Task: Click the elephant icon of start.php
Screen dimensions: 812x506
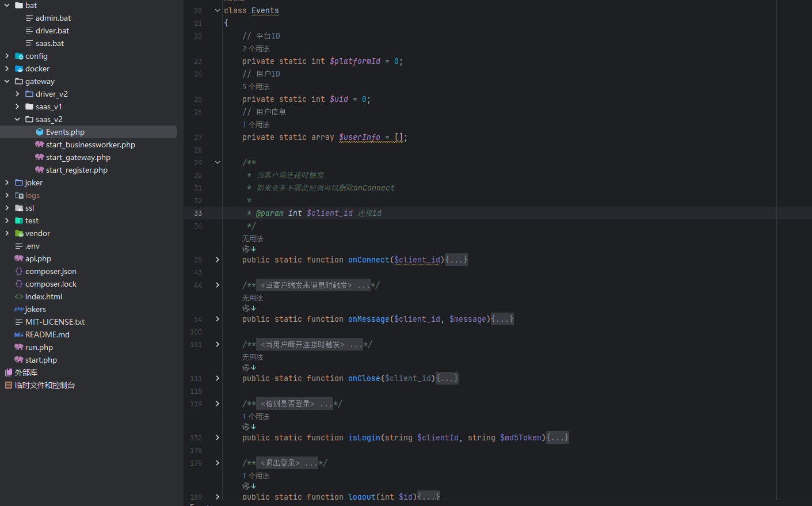Action: [19, 360]
